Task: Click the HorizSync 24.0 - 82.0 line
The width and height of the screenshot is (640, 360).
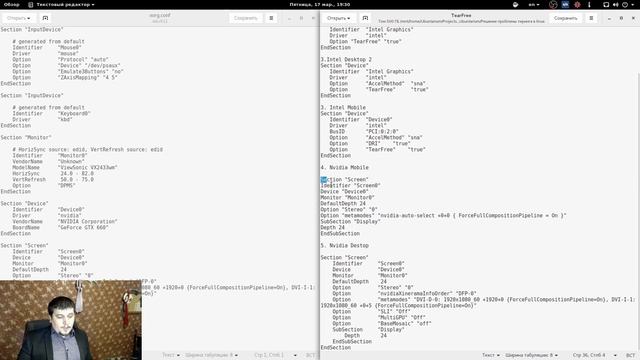Action: [x=53, y=173]
